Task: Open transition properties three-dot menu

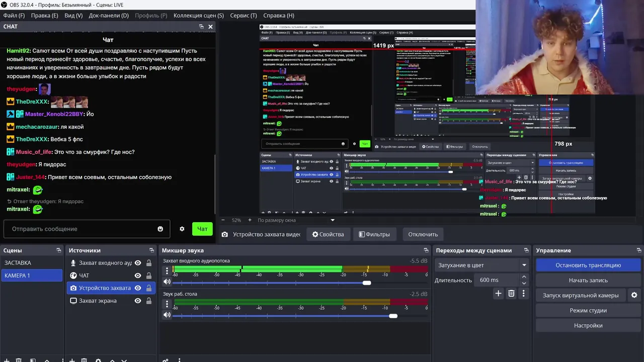Action: click(523, 294)
